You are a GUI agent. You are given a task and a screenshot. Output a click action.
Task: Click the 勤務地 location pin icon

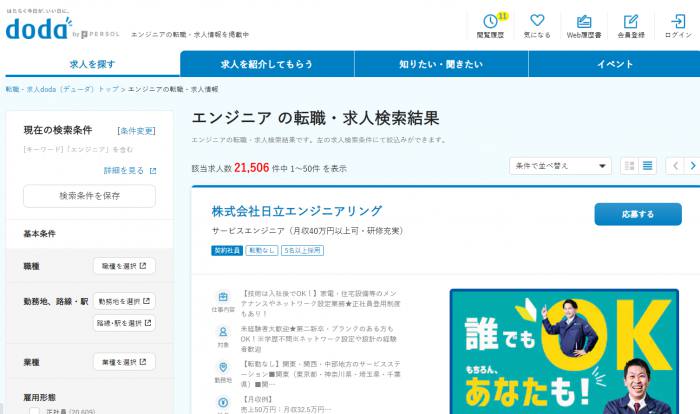coord(223,368)
